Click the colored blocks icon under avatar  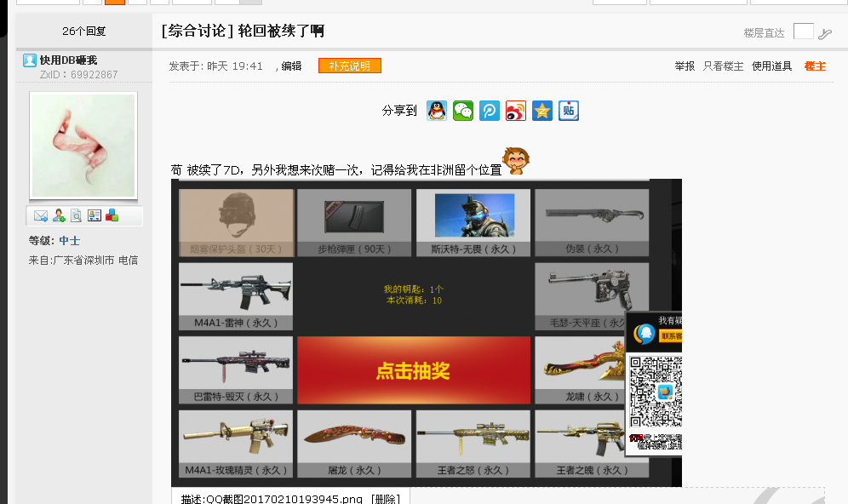pos(112,215)
